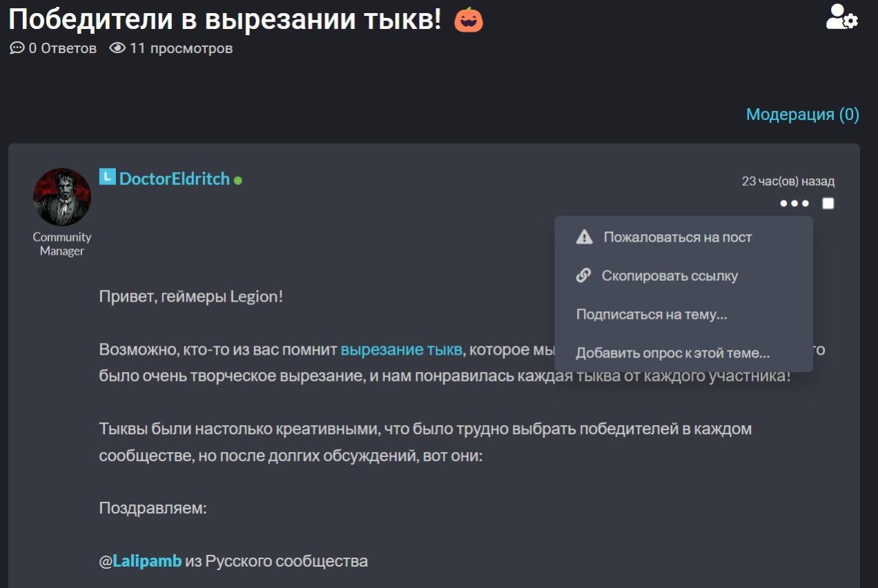The image size is (878, 588).
Task: Choose Пожаловаться на пост from the menu
Action: [676, 237]
